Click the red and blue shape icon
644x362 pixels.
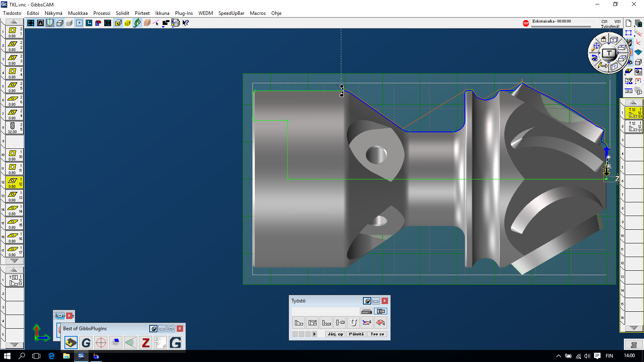coord(98,23)
